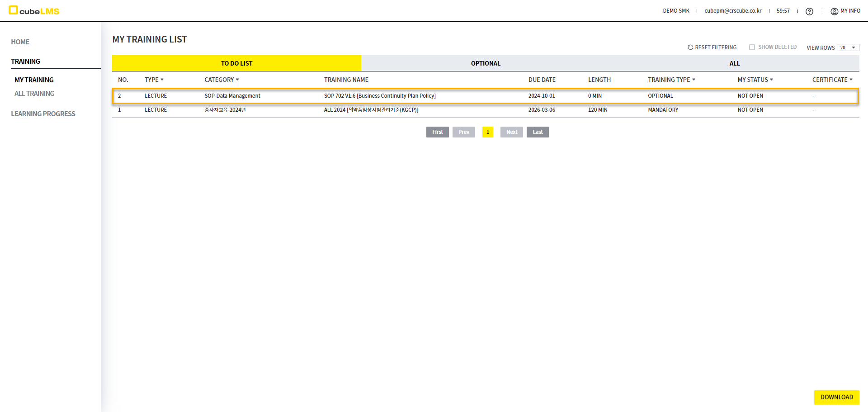Expand the Certificate column filter

coord(851,80)
